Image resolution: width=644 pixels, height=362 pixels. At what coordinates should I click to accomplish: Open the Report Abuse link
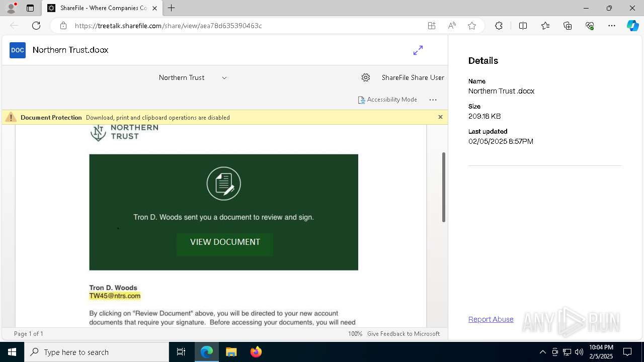pos(491,319)
